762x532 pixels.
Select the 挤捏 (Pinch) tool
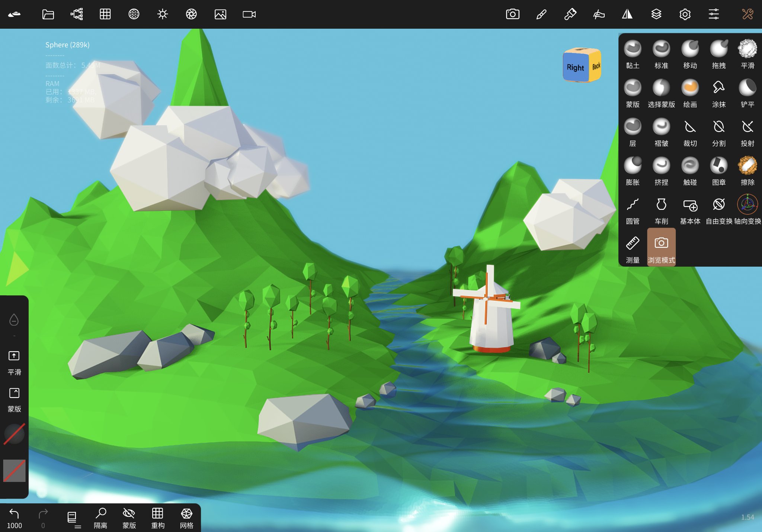[x=661, y=171]
